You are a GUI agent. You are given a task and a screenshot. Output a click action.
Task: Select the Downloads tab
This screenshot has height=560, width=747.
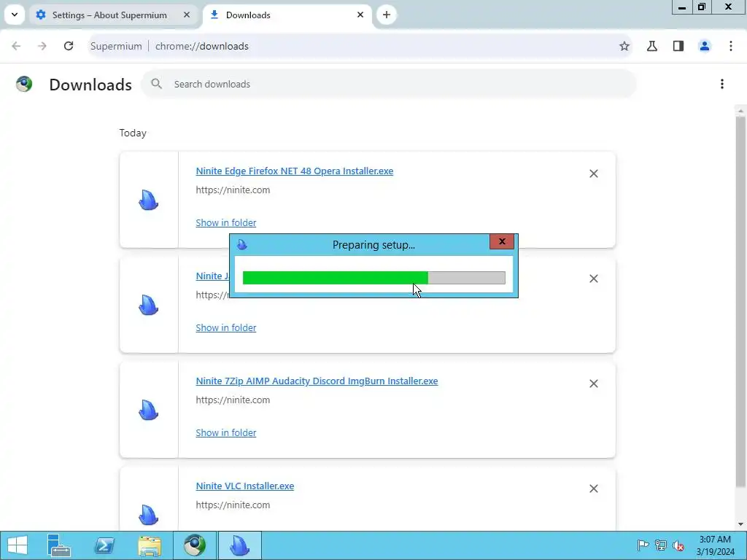286,15
